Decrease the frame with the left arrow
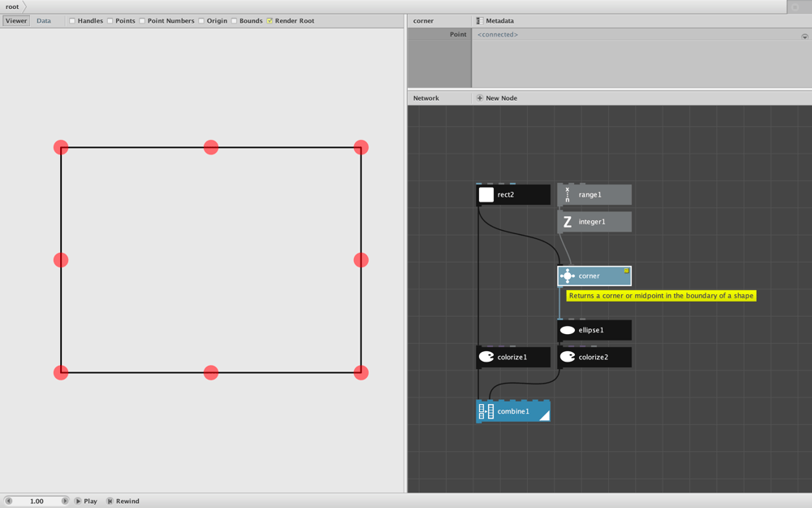 coord(9,501)
